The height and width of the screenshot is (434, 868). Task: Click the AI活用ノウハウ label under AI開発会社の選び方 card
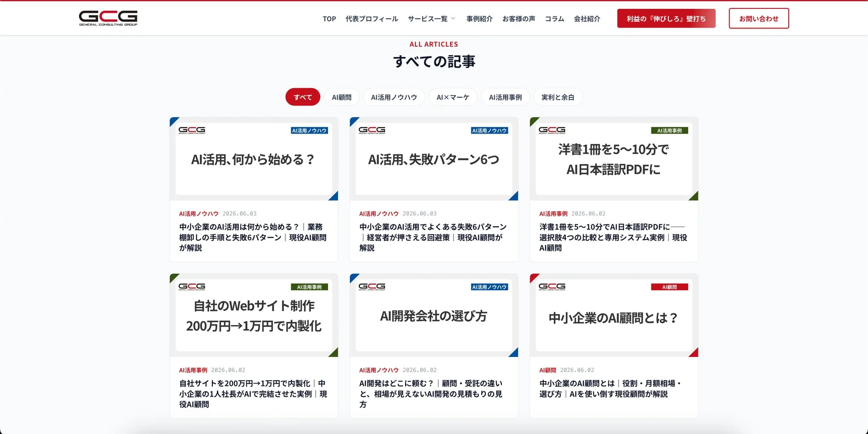(379, 370)
